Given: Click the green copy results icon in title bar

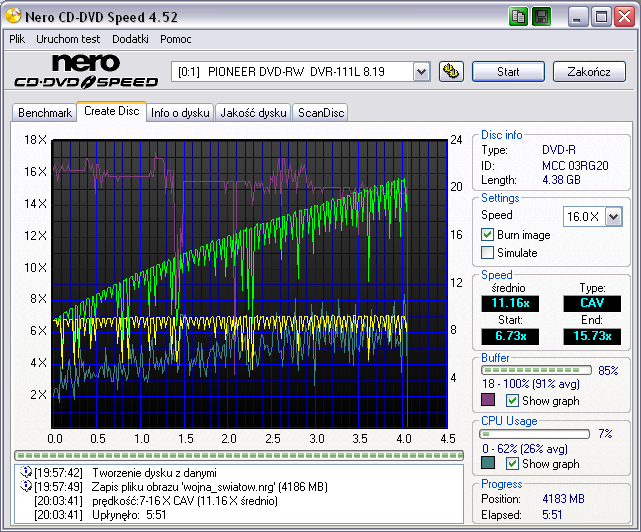Looking at the screenshot, I should tap(518, 17).
